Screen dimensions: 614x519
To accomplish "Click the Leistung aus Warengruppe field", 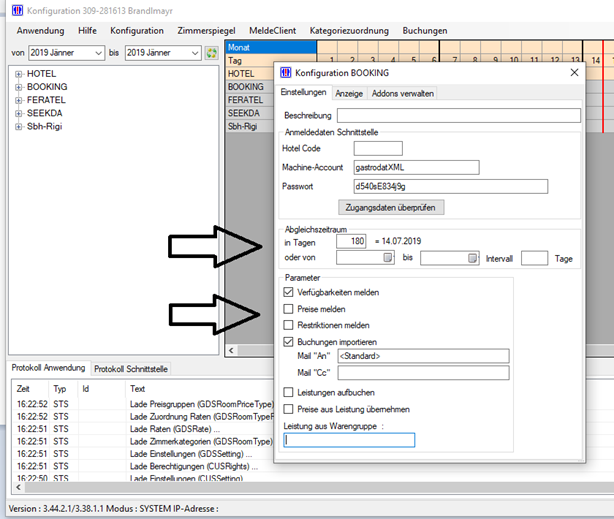I will [349, 440].
